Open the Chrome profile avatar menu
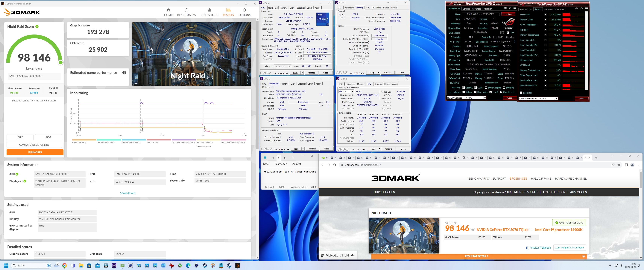Screen dimensions: 644x270 [x=632, y=165]
